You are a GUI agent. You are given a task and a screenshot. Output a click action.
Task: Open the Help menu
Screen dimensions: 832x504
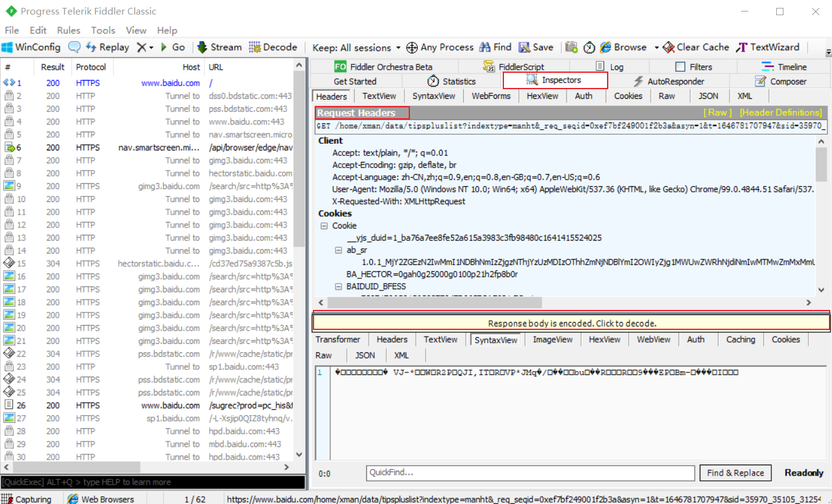[x=167, y=30]
